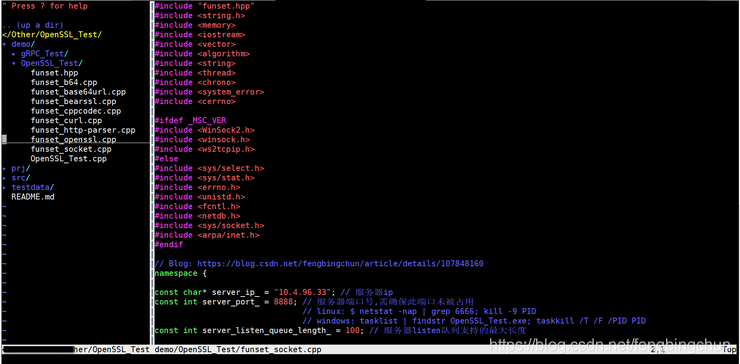Expand the gRPC_Test/ folder arrow

[x=14, y=54]
